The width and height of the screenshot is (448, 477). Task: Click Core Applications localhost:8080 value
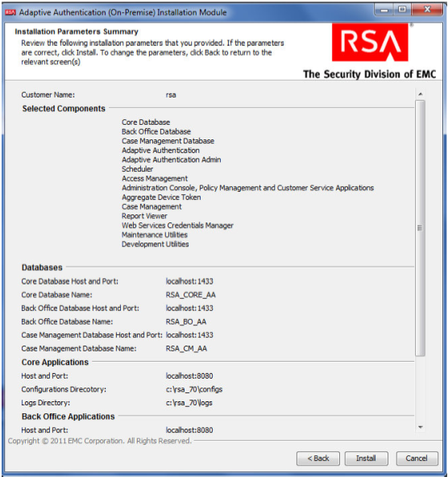click(x=189, y=376)
